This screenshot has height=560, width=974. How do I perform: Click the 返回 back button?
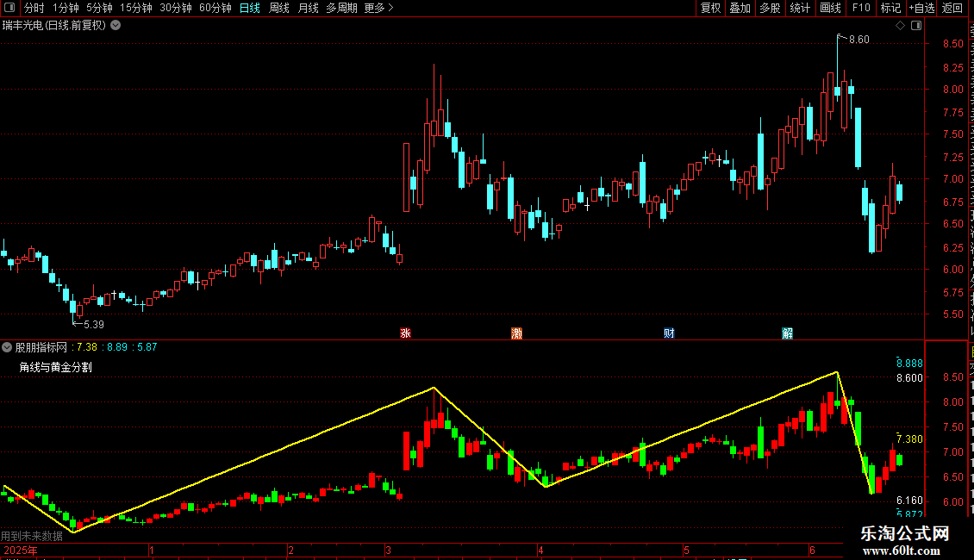point(952,8)
